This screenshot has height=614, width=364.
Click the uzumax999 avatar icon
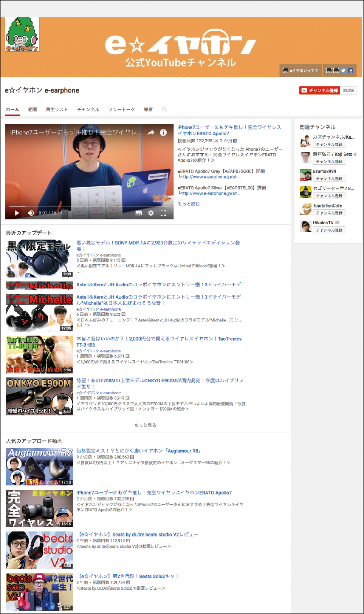[305, 175]
